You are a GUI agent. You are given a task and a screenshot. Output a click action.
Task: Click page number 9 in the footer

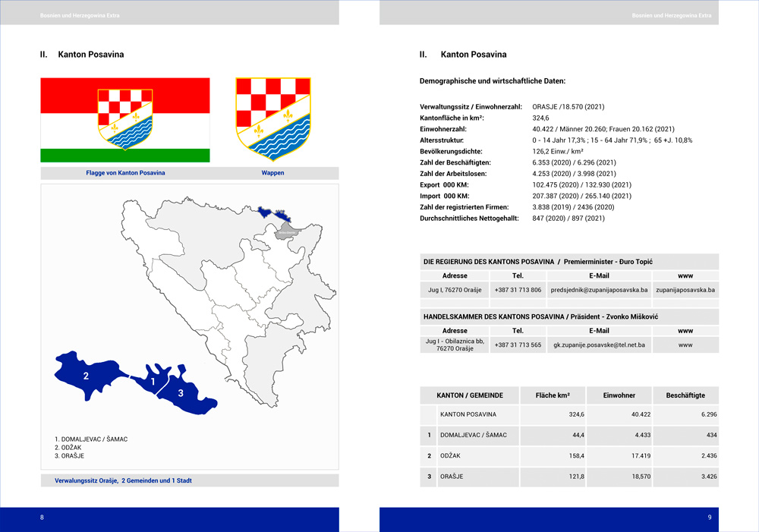pos(709,518)
